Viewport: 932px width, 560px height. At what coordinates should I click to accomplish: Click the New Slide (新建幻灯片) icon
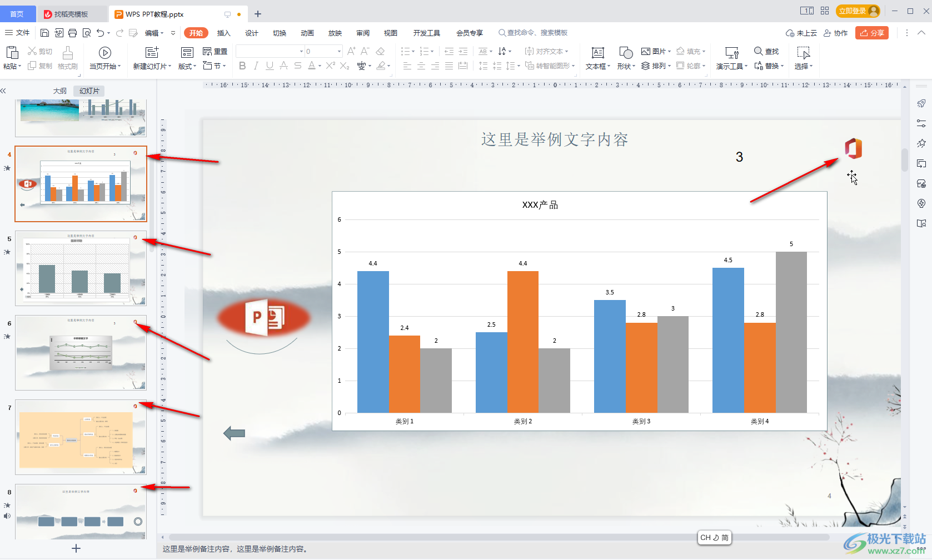(151, 53)
